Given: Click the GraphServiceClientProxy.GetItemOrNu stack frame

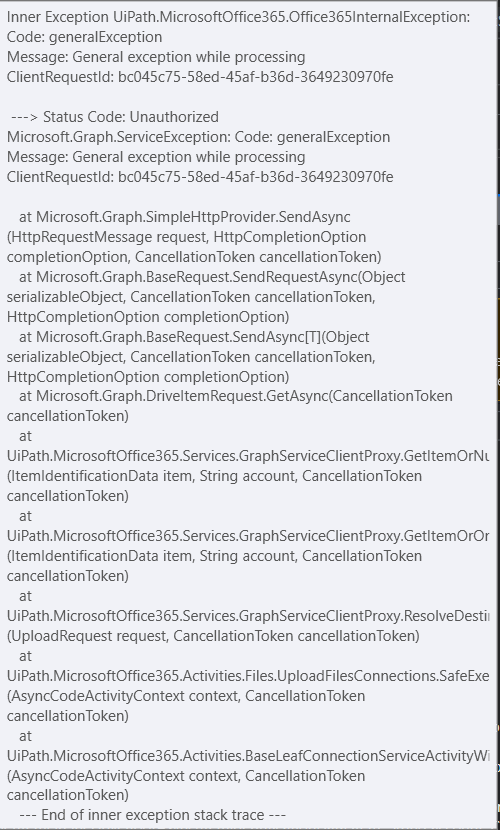Looking at the screenshot, I should pos(248,456).
